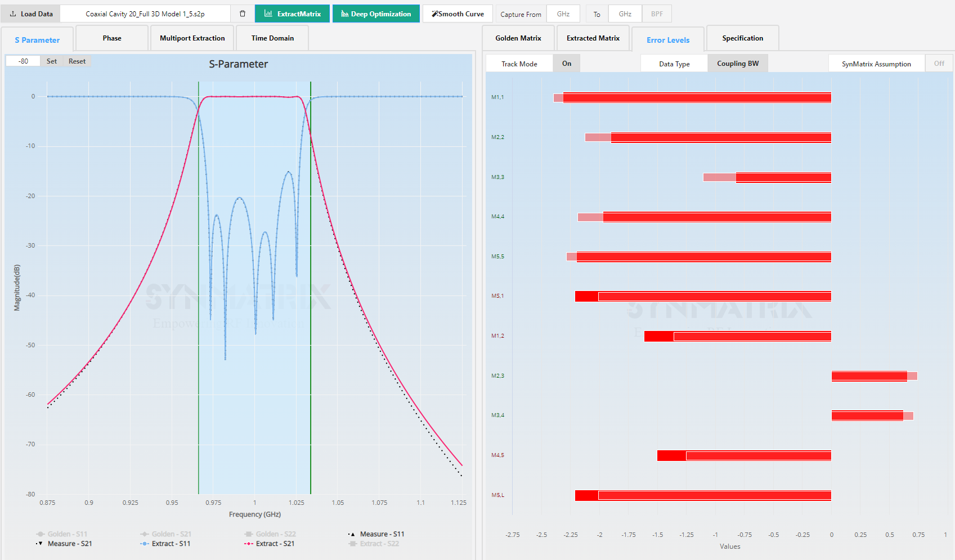Viewport: 955px width, 560px height.
Task: Click the M1,2 error bar
Action: (x=738, y=336)
